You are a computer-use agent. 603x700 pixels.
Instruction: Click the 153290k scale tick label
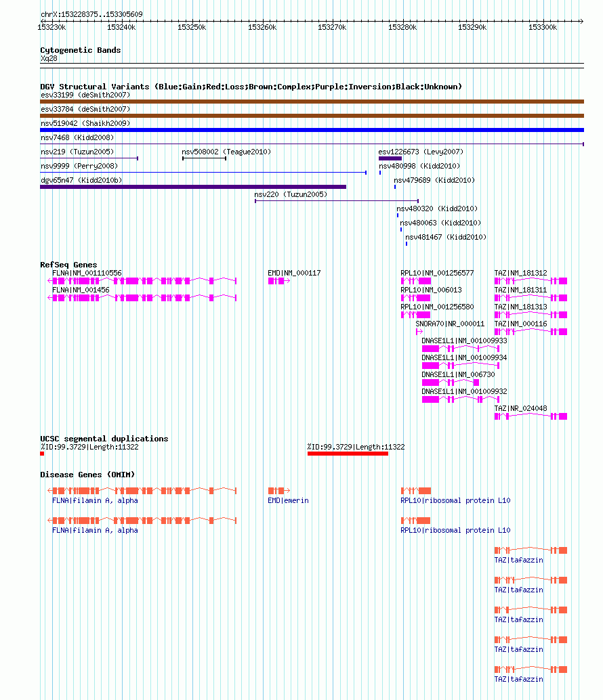point(472,27)
